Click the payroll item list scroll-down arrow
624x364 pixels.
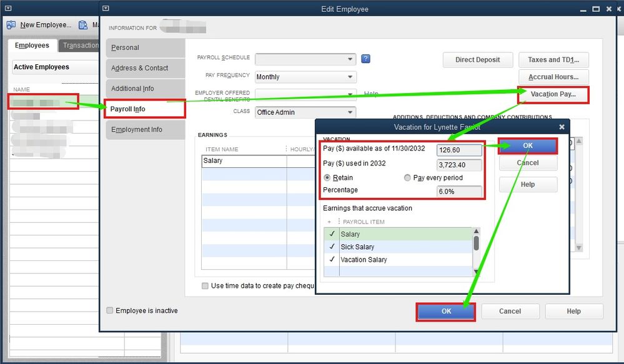476,272
